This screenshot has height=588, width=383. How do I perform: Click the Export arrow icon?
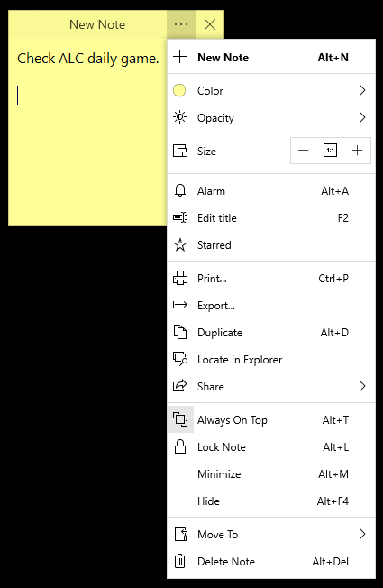180,305
